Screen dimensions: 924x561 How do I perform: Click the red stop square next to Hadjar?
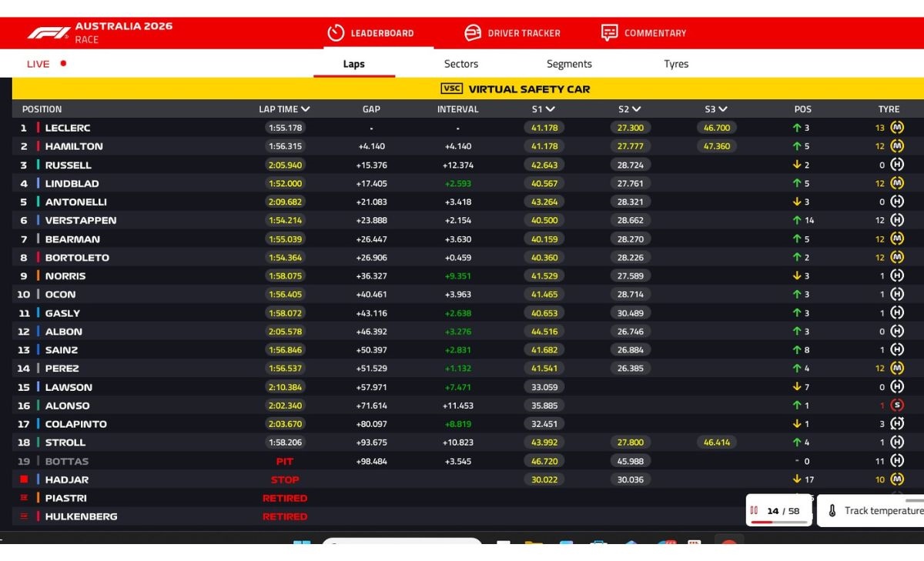pos(24,479)
